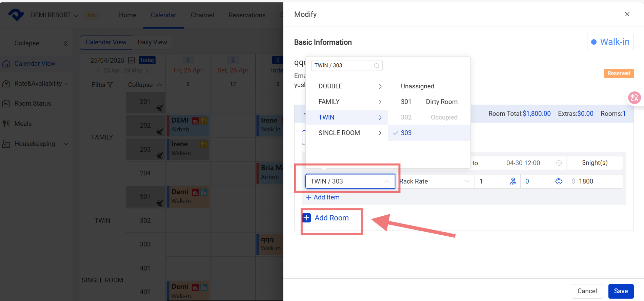Click the calendar date picker icon

point(132,60)
